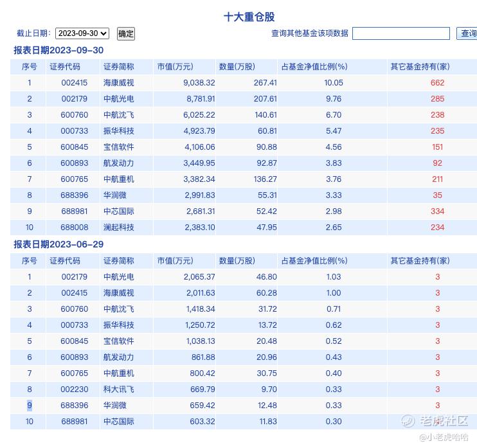Select the 十大重仓股 page title

[249, 17]
